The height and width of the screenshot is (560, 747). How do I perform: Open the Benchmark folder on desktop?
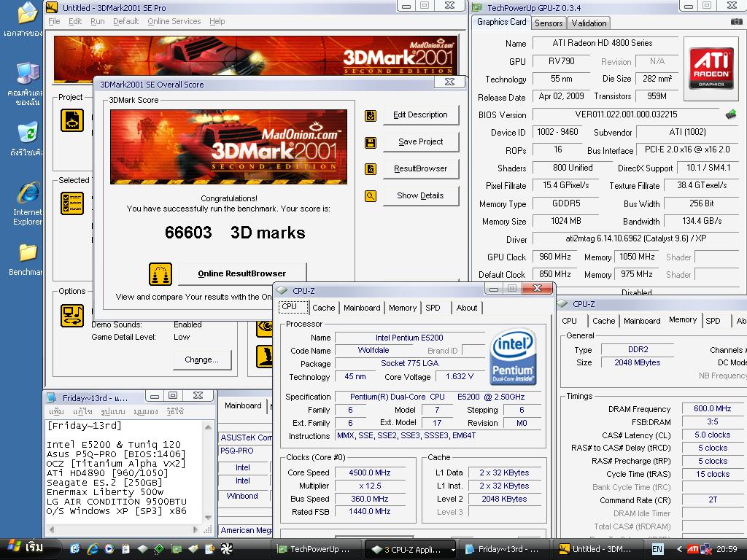pyautogui.click(x=27, y=259)
